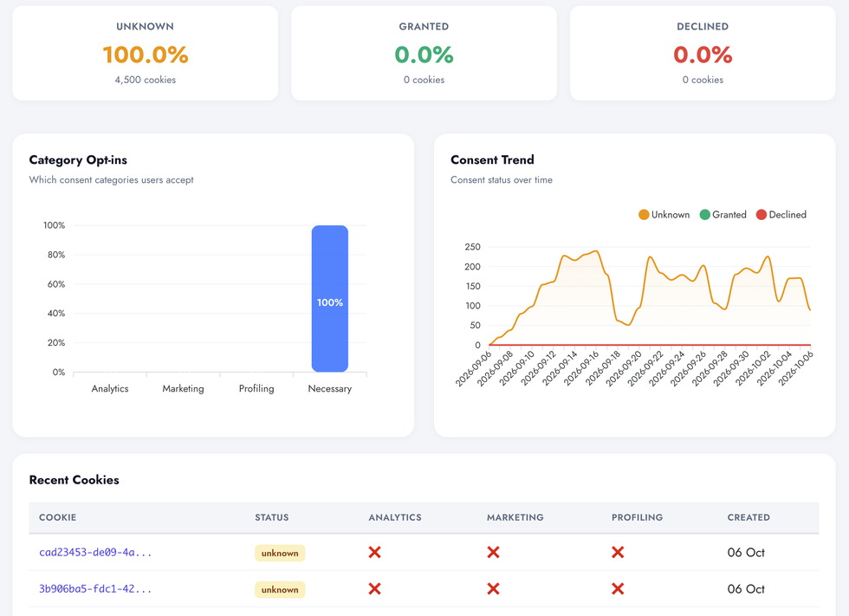Click the 0.0% Declined percentage value
This screenshot has height=616, width=849.
tap(703, 55)
